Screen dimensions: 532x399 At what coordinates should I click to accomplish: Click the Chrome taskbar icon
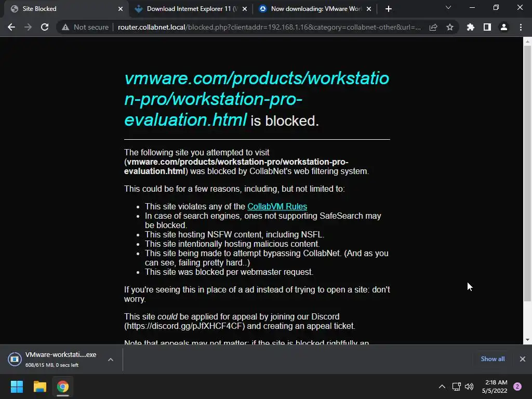click(x=63, y=387)
